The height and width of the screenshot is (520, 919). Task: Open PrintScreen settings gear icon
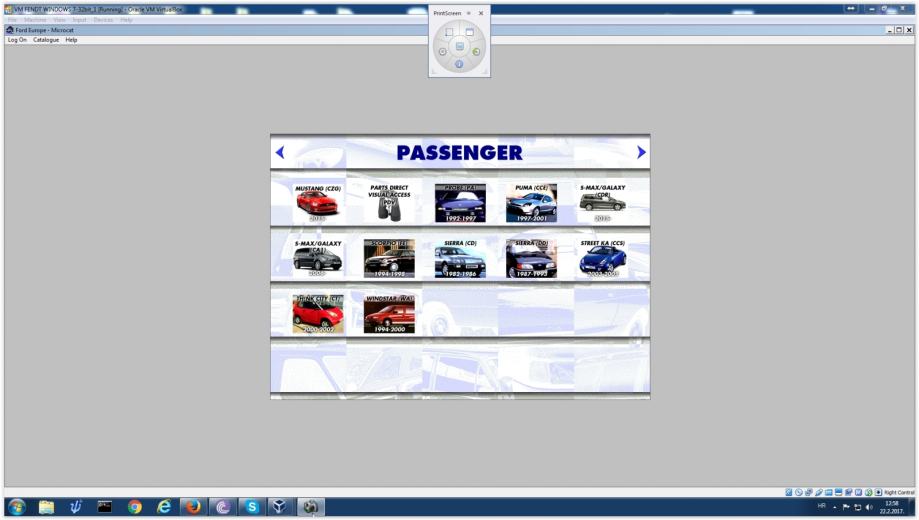443,52
